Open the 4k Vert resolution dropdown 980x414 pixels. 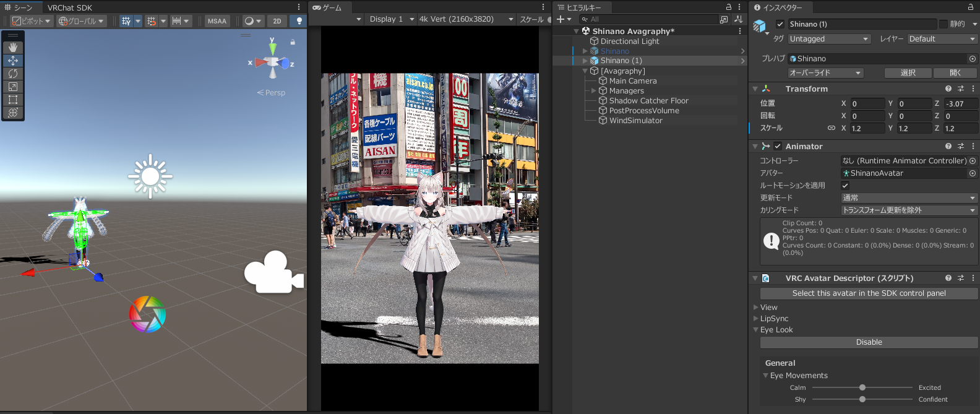click(466, 19)
